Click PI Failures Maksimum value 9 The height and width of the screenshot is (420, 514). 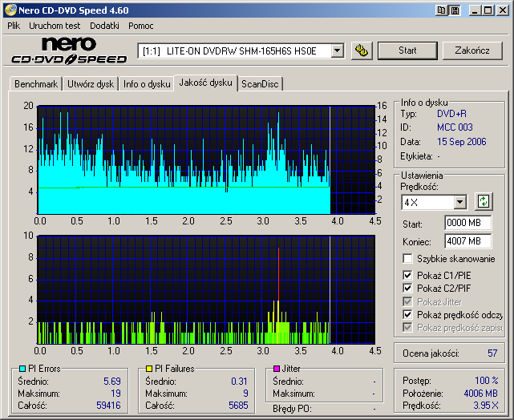coord(245,393)
